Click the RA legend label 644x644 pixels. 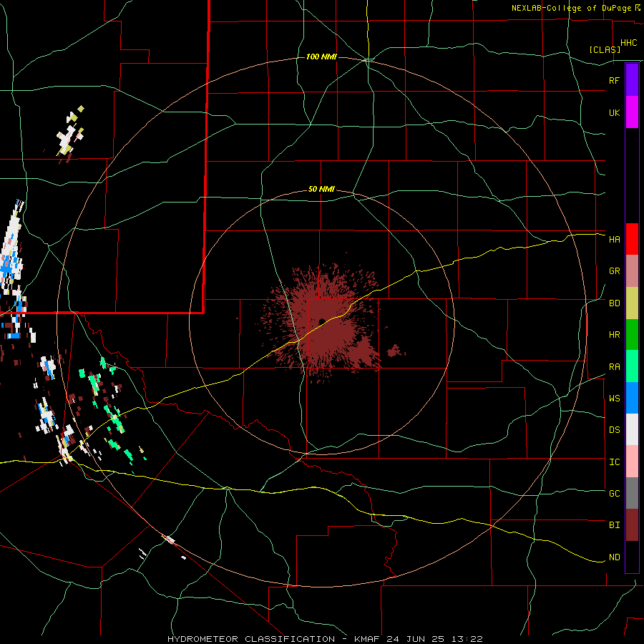(x=614, y=367)
